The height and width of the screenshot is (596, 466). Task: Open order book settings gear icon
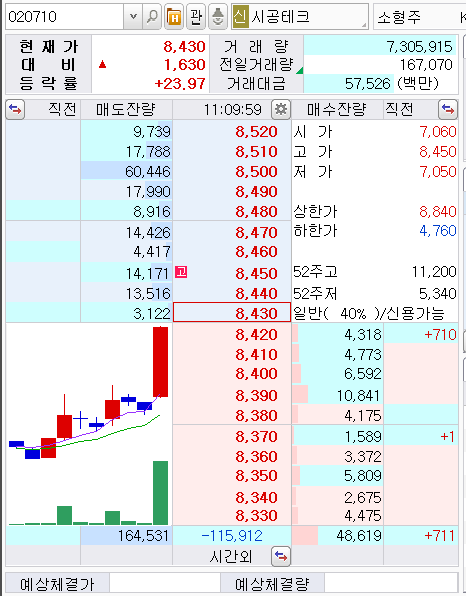(281, 110)
